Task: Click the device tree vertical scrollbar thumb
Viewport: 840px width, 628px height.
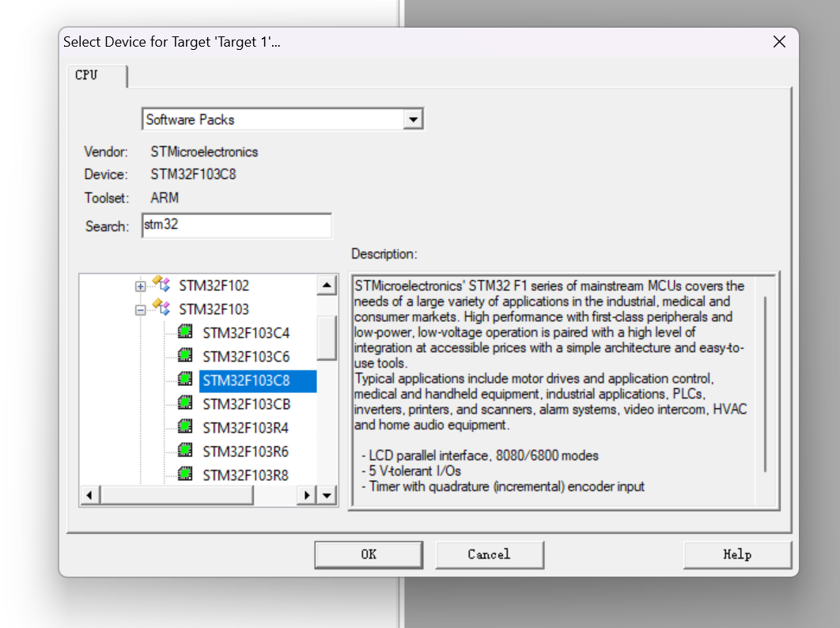Action: point(327,338)
